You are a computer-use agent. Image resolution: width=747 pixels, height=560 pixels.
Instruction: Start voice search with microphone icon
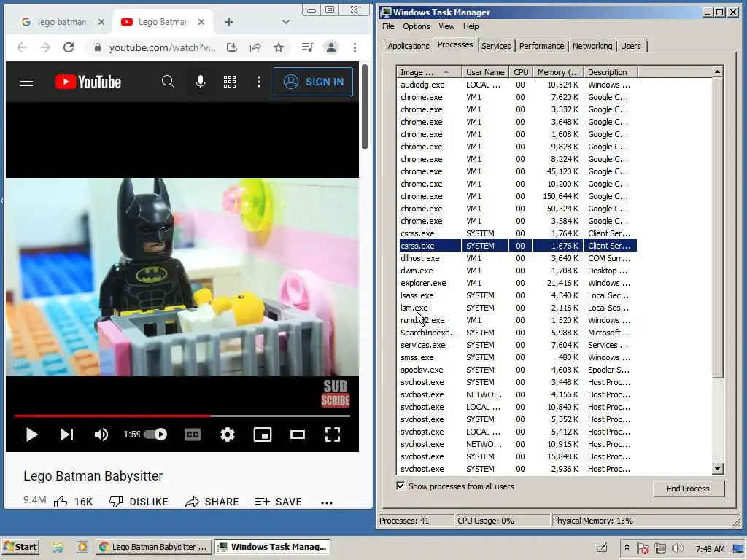point(201,82)
